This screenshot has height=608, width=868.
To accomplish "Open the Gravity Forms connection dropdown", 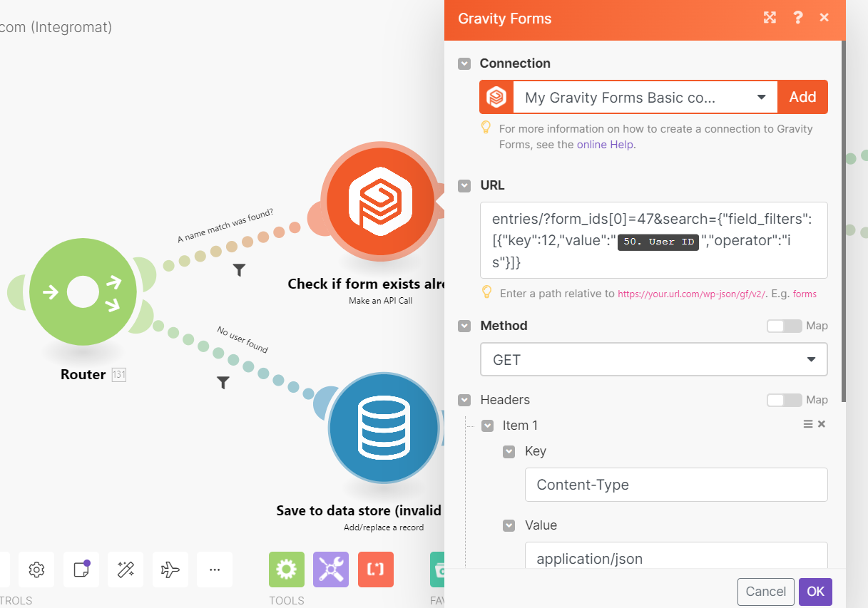I will point(761,97).
